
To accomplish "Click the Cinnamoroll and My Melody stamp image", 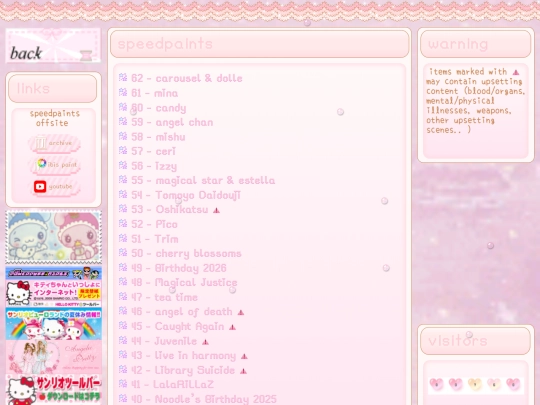I will (53, 237).
